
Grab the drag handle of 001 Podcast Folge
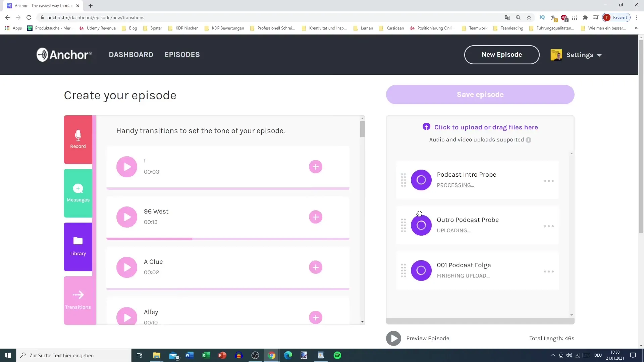pos(404,270)
